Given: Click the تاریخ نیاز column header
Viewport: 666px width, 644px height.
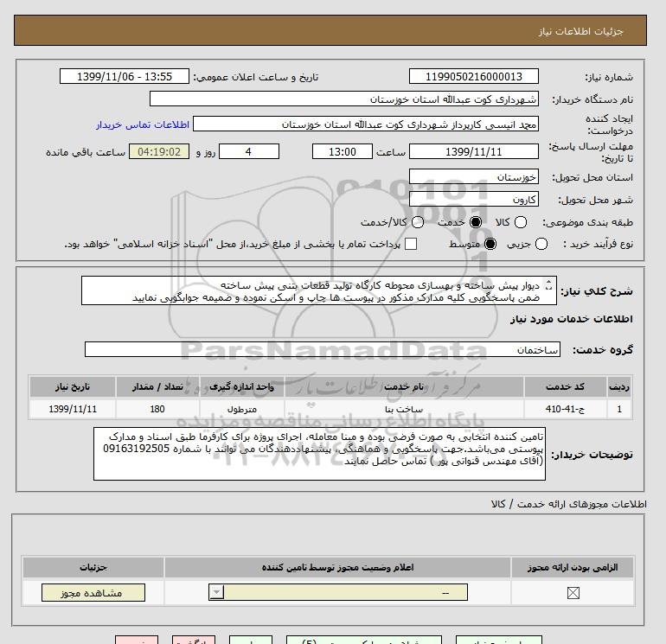Looking at the screenshot, I should click(73, 386).
